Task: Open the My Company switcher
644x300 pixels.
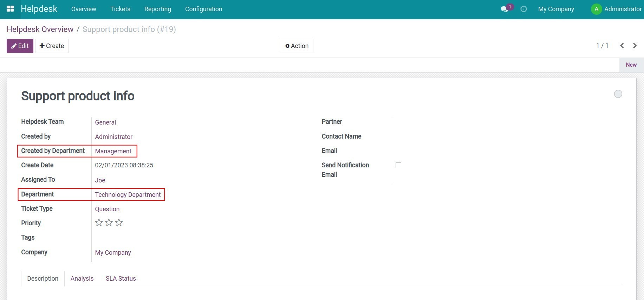Action: pos(556,9)
